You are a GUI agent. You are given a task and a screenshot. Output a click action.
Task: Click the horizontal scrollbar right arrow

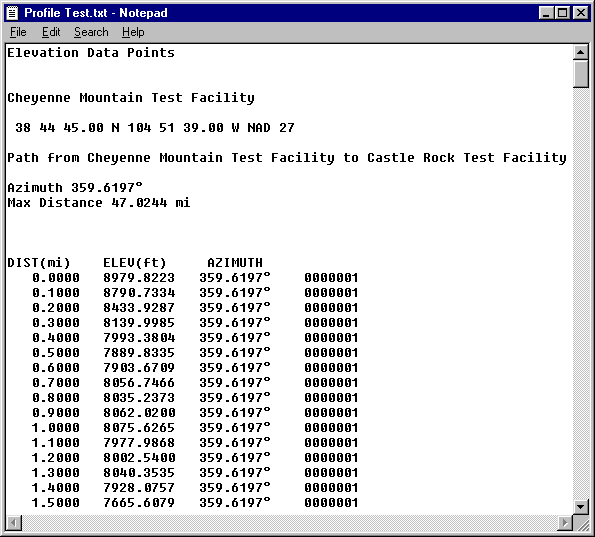[565, 523]
